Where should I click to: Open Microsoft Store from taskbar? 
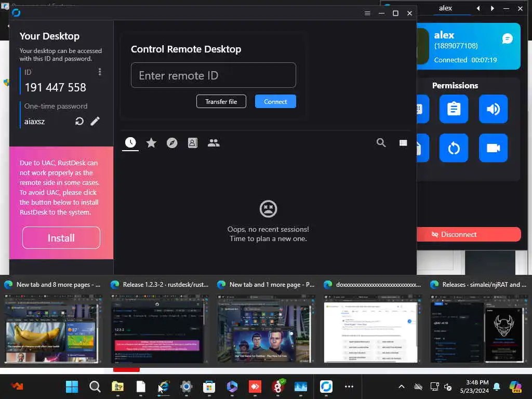209,387
